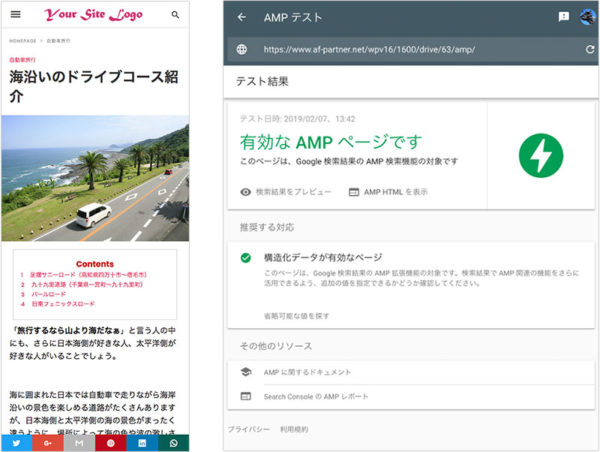Share article via Pinterest icon
This screenshot has width=600, height=452.
(x=111, y=443)
